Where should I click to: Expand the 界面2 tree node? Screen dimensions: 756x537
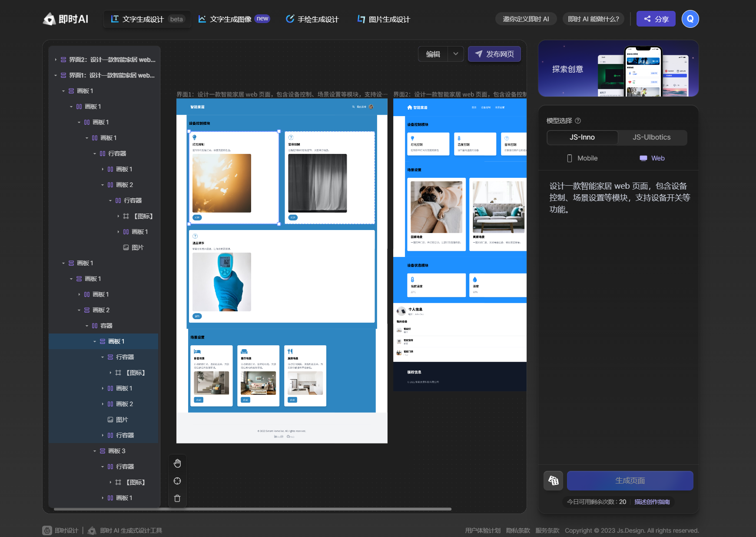[x=56, y=60]
